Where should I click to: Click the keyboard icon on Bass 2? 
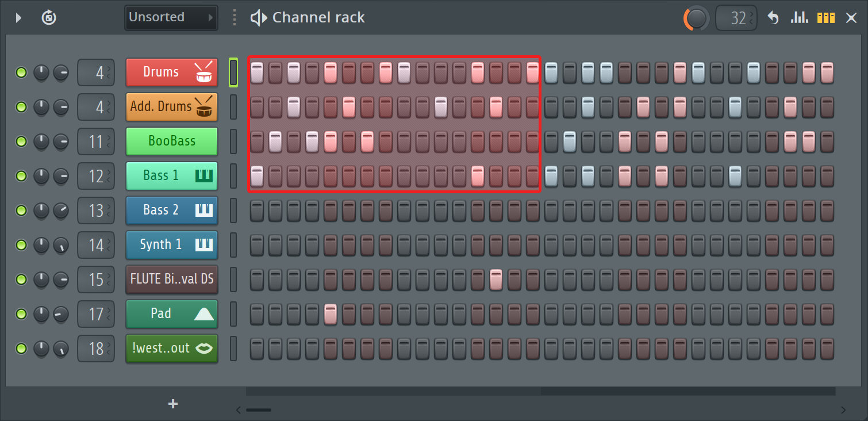tap(205, 210)
